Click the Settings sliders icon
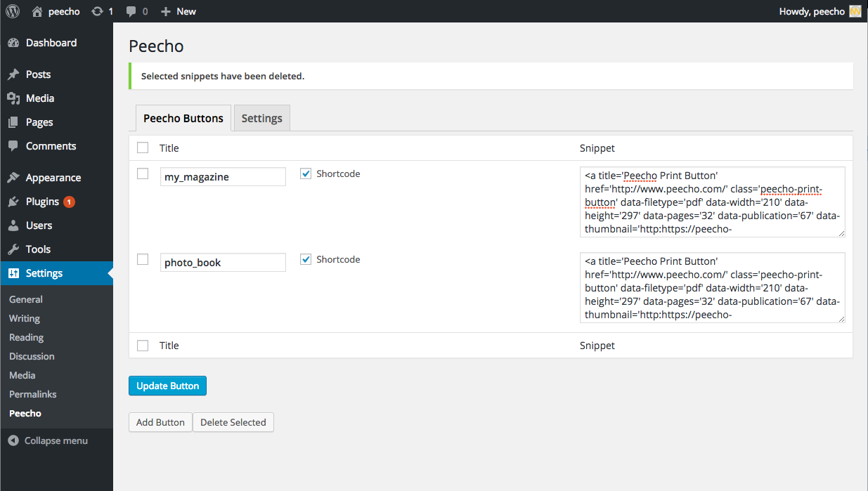 pyautogui.click(x=13, y=273)
